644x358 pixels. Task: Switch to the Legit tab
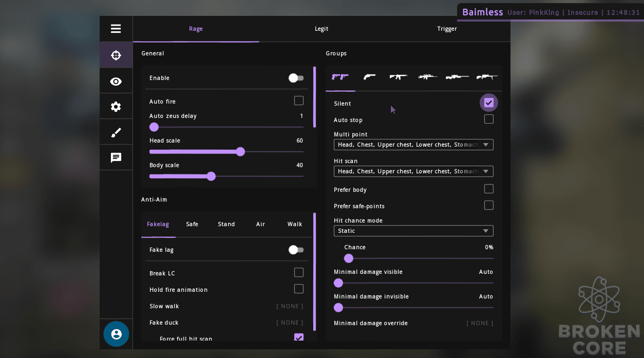point(321,29)
